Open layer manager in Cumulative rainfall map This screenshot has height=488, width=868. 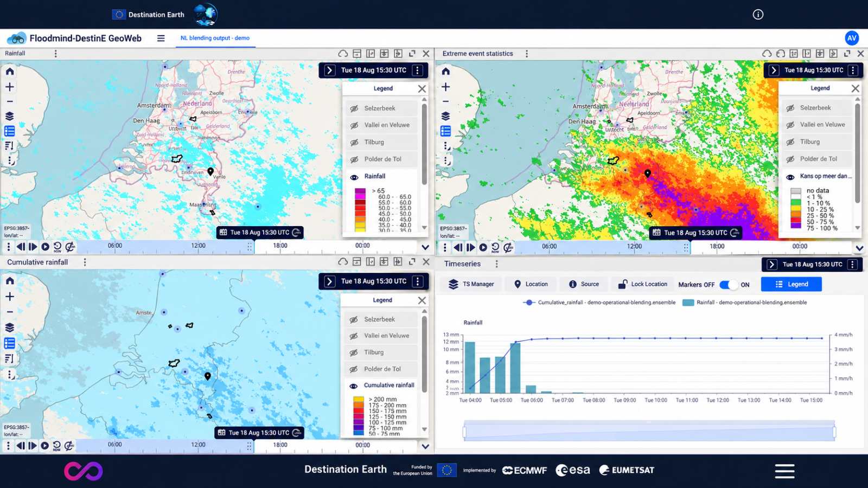[10, 328]
